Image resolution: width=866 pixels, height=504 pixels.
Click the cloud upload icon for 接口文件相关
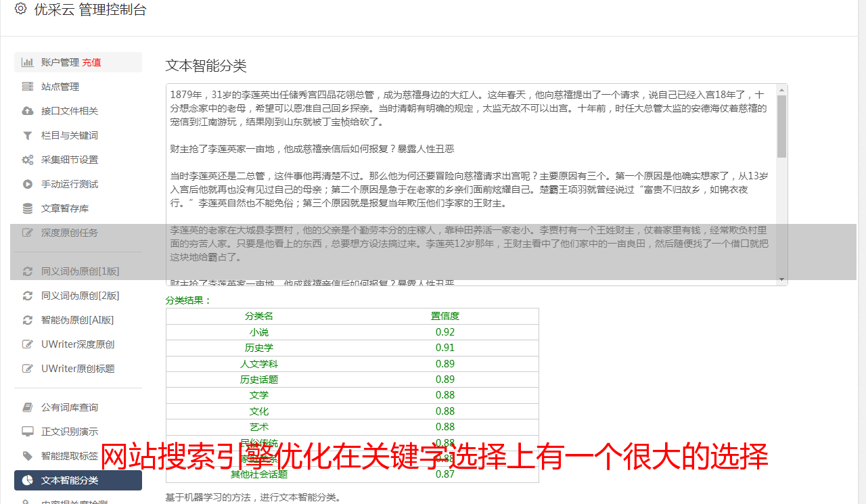tap(28, 111)
